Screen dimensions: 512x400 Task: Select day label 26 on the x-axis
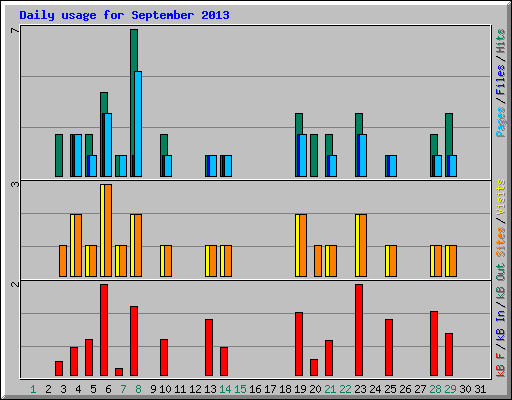click(405, 389)
